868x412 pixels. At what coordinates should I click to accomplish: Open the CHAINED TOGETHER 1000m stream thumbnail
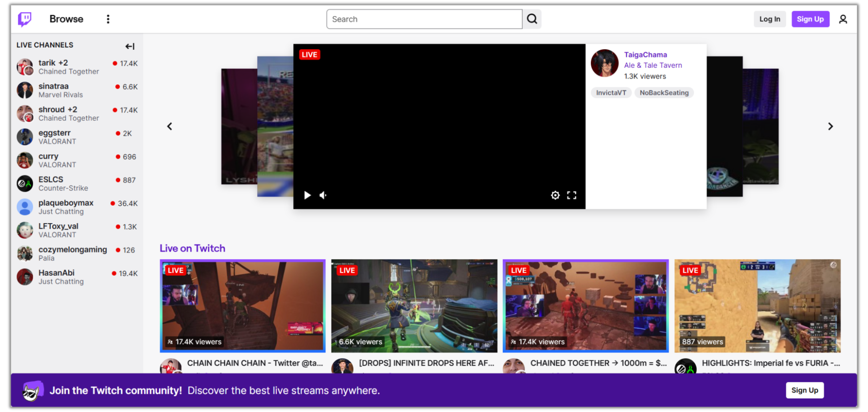click(x=586, y=306)
